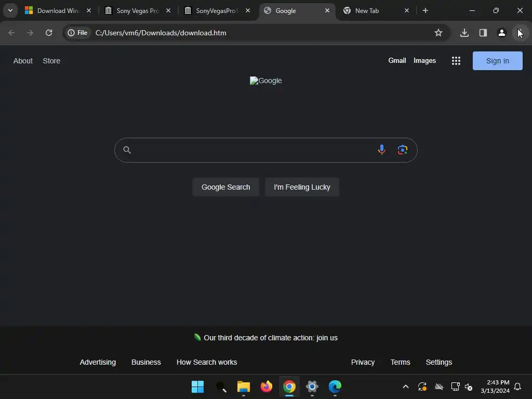Click I'm Feeling Lucky button
This screenshot has width=532, height=399.
302,187
